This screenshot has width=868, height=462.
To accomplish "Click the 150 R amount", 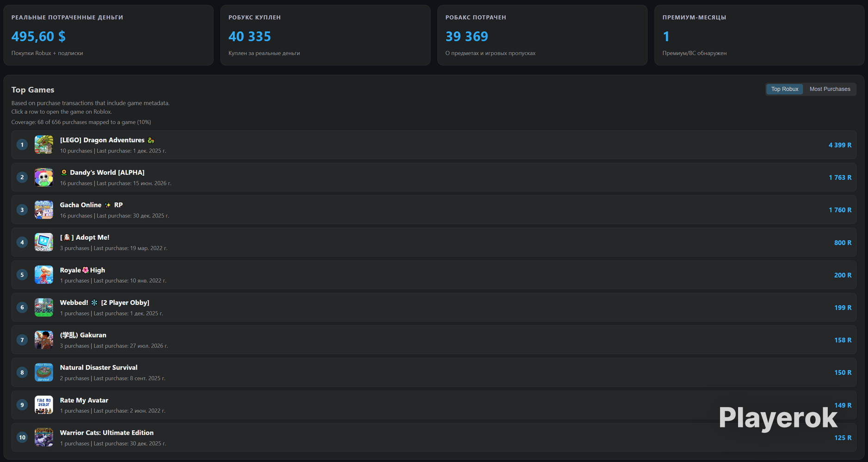I will click(x=843, y=372).
